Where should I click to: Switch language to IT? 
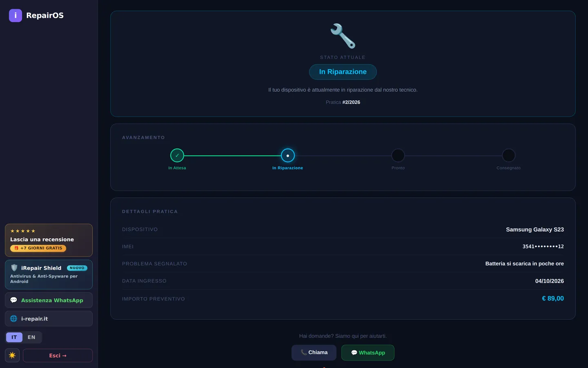point(14,337)
